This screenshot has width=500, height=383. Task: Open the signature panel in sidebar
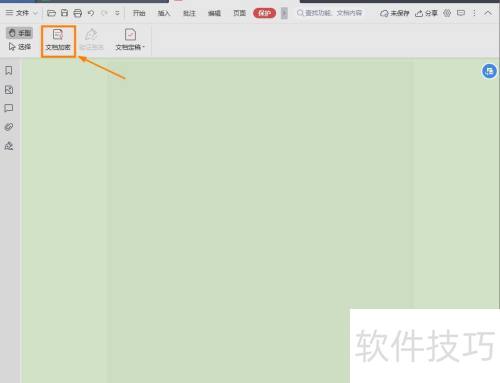pos(9,146)
